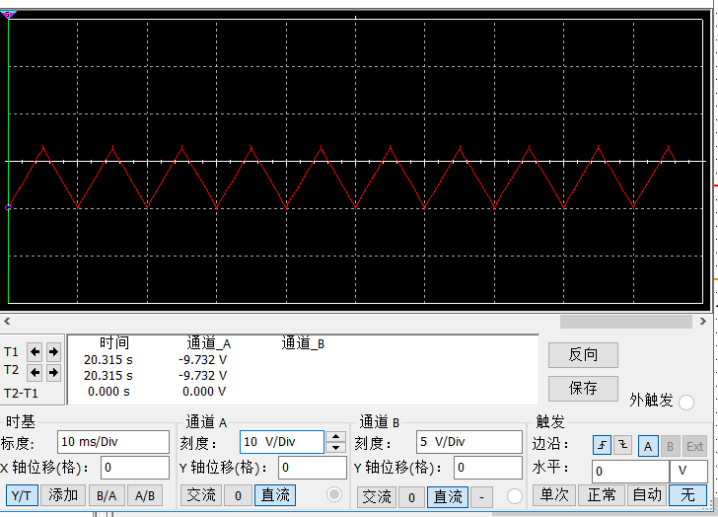Set Channel B coupling to 交流 (AC)

pos(376,497)
